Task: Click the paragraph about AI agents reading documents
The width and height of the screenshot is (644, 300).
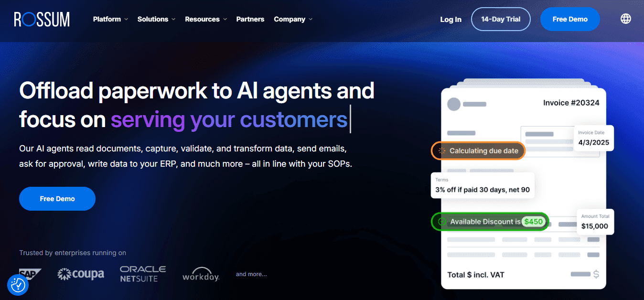Action: tap(186, 156)
